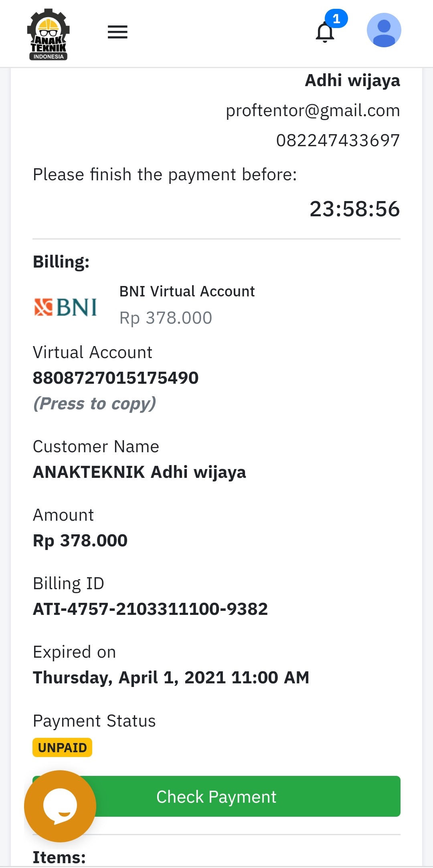Screen dimensions: 433x868
Task: Open notifications bell icon
Action: coord(325,33)
